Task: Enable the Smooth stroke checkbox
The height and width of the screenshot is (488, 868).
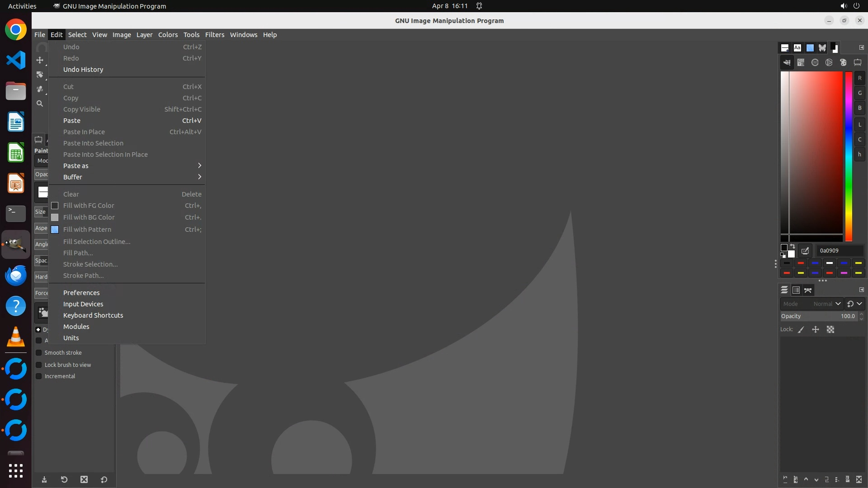Action: pyautogui.click(x=39, y=353)
